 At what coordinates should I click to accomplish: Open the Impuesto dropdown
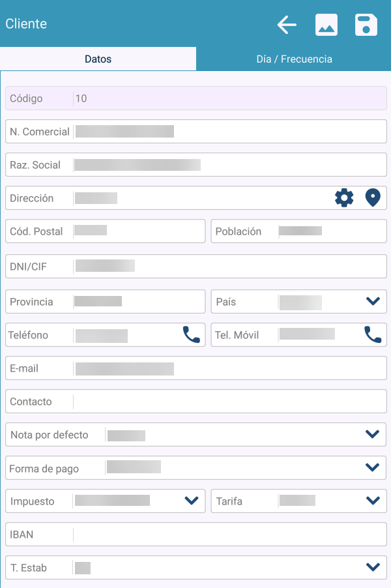point(192,501)
